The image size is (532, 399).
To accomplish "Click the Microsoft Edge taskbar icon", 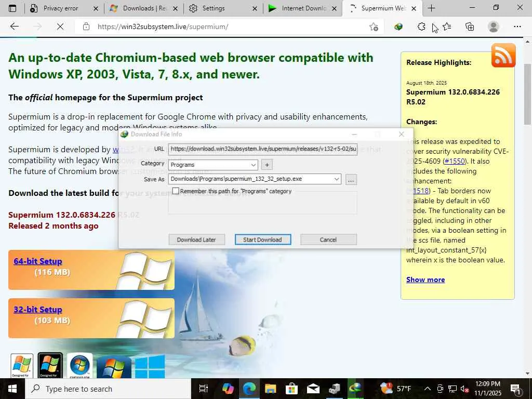I will [249, 389].
